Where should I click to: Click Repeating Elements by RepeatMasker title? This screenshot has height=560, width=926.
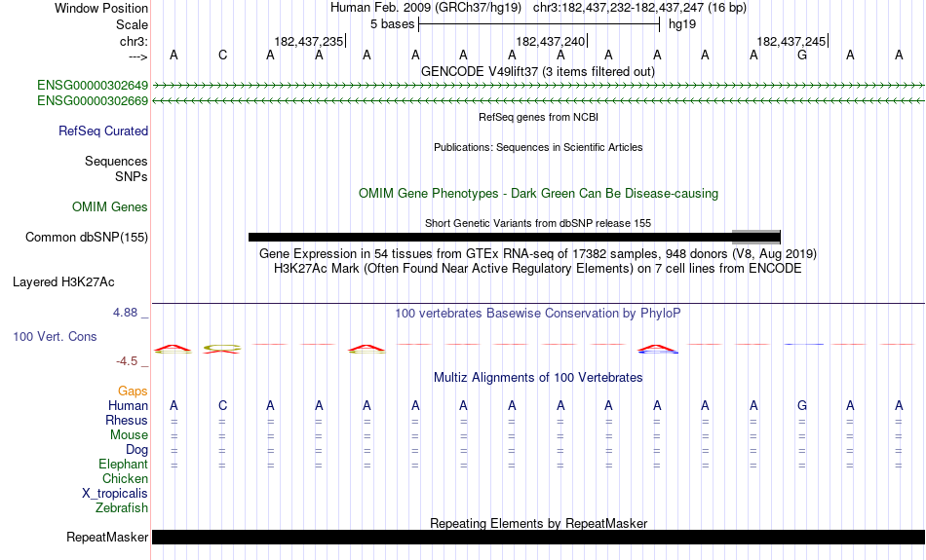click(x=539, y=523)
